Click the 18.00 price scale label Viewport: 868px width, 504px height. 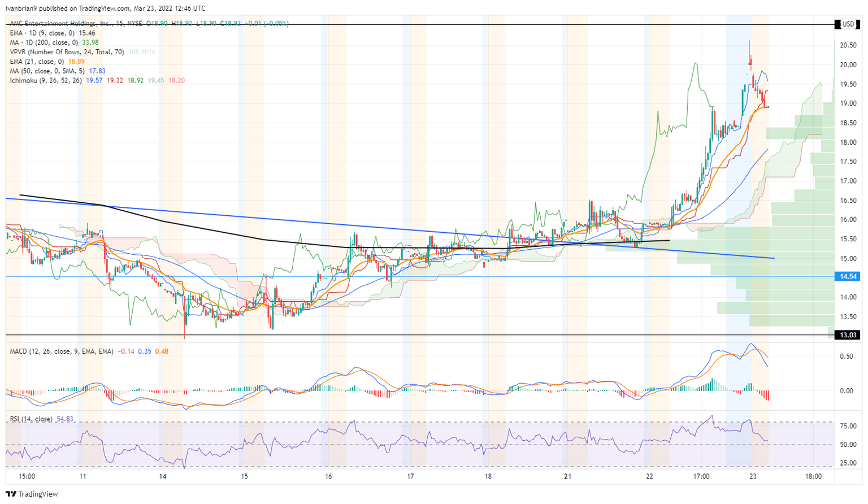click(x=847, y=142)
